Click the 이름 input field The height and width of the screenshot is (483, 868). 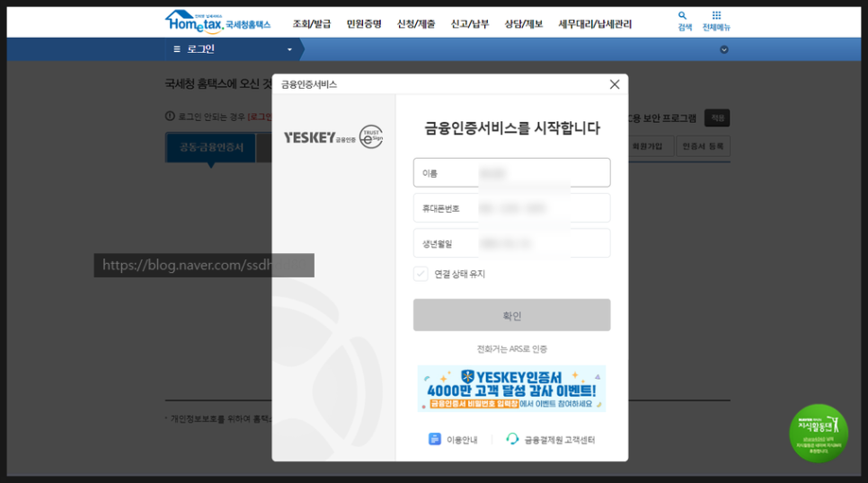(x=511, y=172)
